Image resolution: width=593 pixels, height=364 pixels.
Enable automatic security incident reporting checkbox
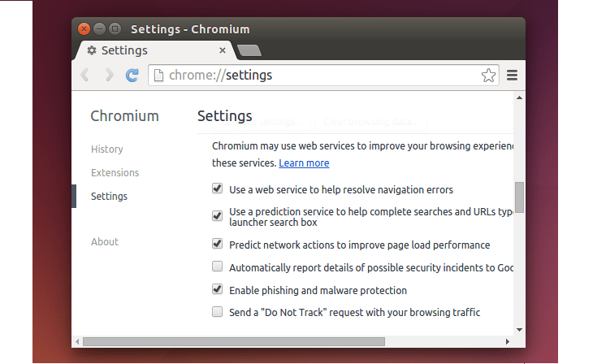pyautogui.click(x=217, y=266)
